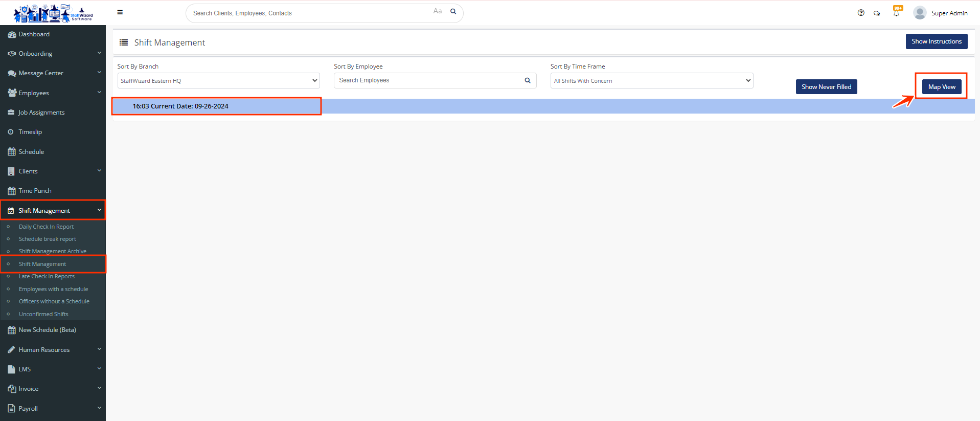Image resolution: width=980 pixels, height=421 pixels.
Task: Open the Sort By Branch dropdown
Action: [218, 81]
